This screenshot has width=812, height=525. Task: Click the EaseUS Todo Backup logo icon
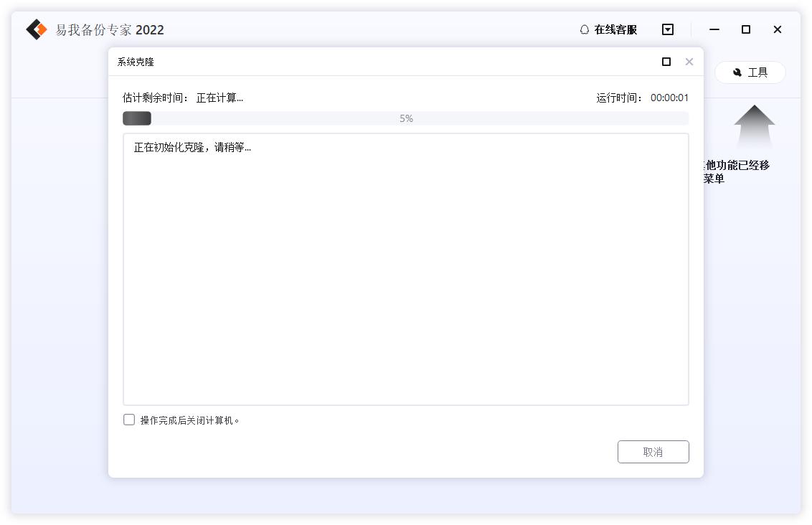pyautogui.click(x=35, y=29)
